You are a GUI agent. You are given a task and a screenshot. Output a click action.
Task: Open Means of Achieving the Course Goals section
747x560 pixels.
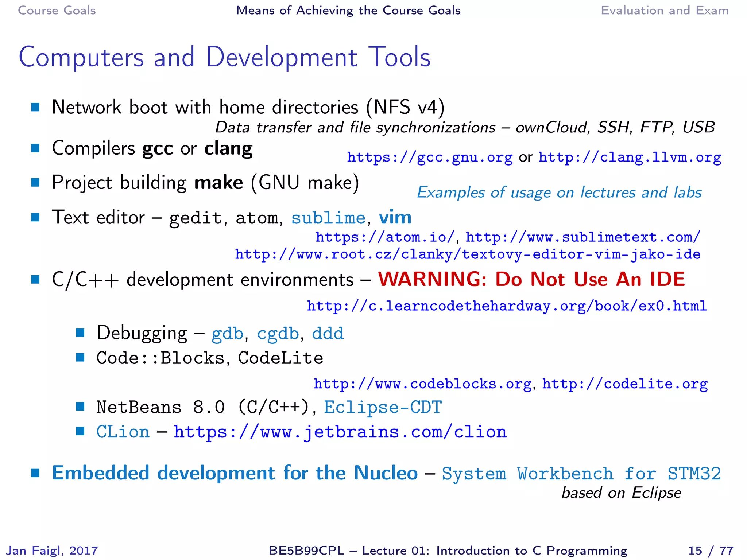(348, 10)
